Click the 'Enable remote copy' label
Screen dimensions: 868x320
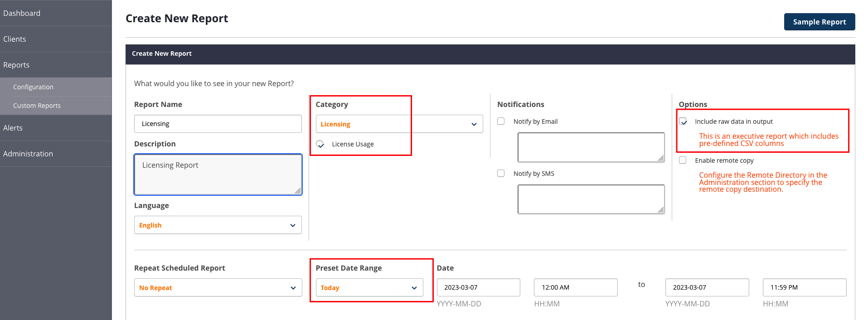(x=724, y=160)
